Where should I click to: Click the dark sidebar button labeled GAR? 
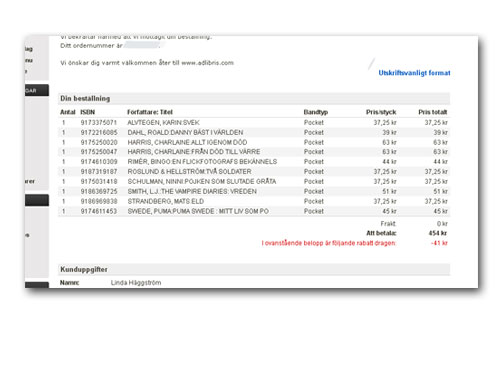(37, 90)
